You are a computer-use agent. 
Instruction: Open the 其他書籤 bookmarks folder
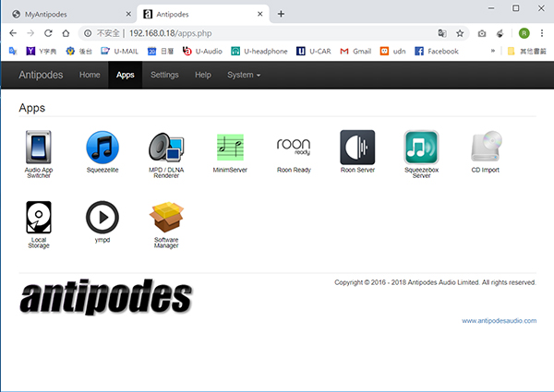[527, 51]
